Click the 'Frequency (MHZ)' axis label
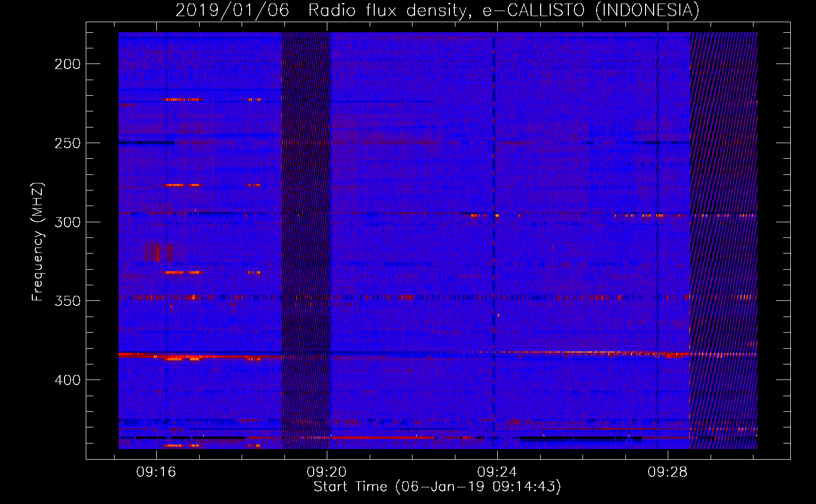The width and height of the screenshot is (816, 504). (x=38, y=241)
